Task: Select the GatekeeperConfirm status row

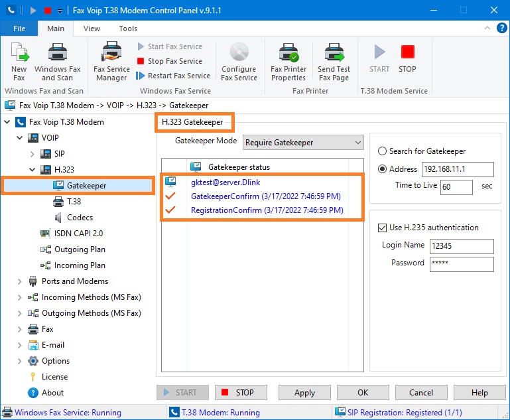Action: 262,196
